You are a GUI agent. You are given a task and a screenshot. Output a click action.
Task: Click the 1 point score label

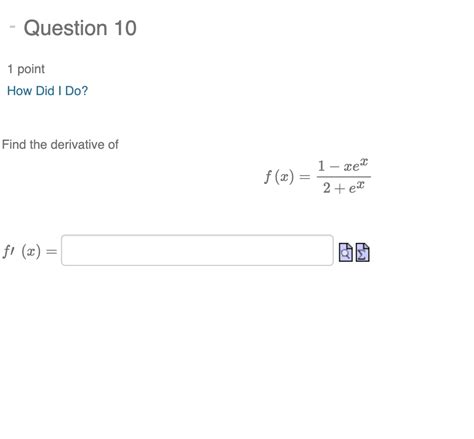tap(26, 69)
